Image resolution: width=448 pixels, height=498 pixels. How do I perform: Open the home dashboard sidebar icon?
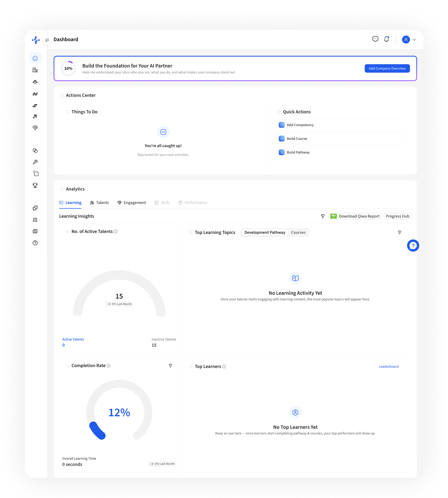coord(35,58)
